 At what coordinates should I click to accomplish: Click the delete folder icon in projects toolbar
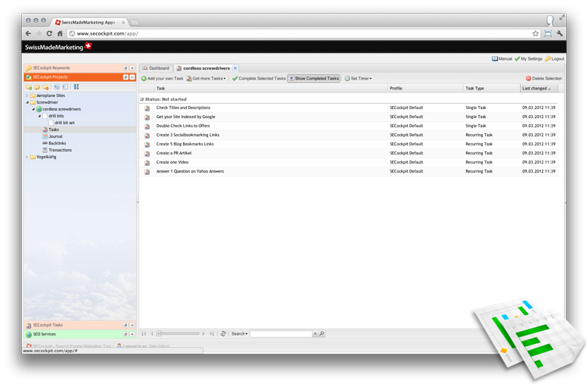click(x=45, y=87)
